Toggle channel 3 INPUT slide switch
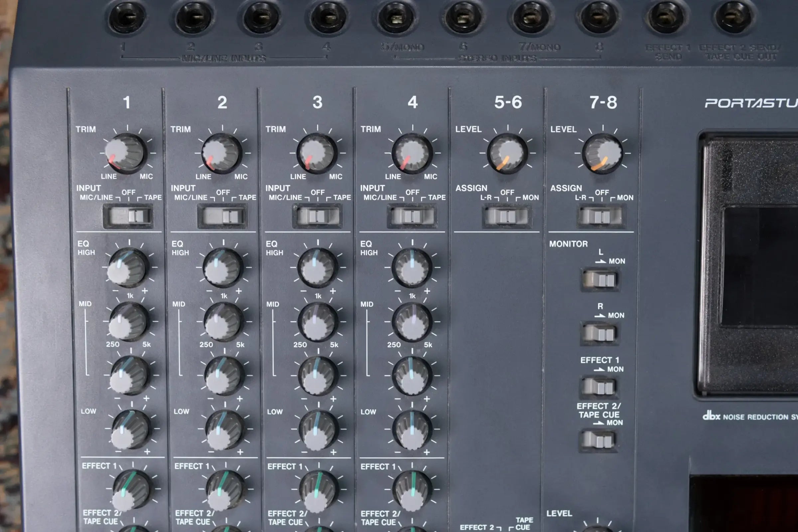The height and width of the screenshot is (532, 798). [317, 216]
